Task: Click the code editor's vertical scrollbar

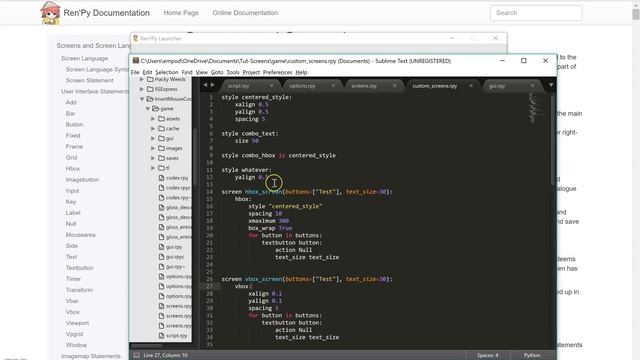Action: pyautogui.click(x=553, y=141)
